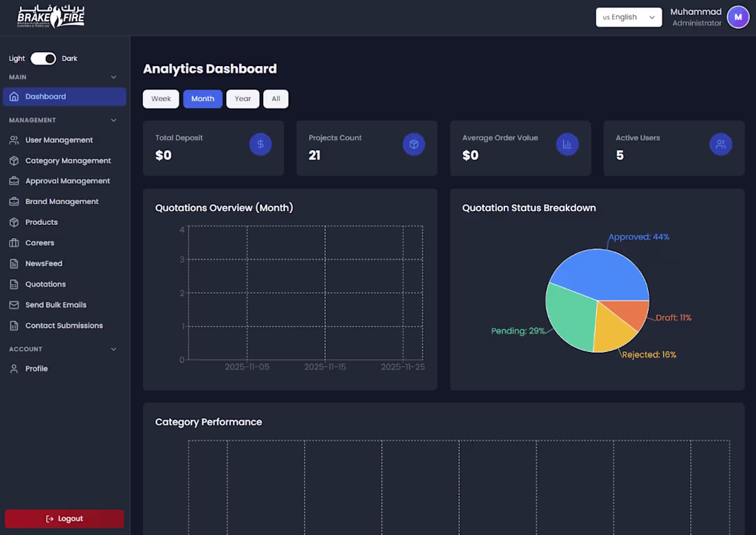Click the Approval Management icon
The width and height of the screenshot is (756, 535).
[x=14, y=180]
